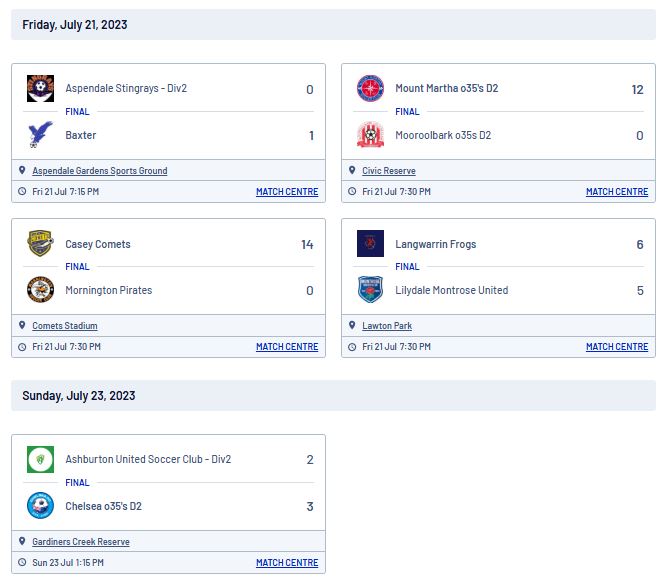
Task: Click the Ashburton United green logo
Action: click(40, 459)
